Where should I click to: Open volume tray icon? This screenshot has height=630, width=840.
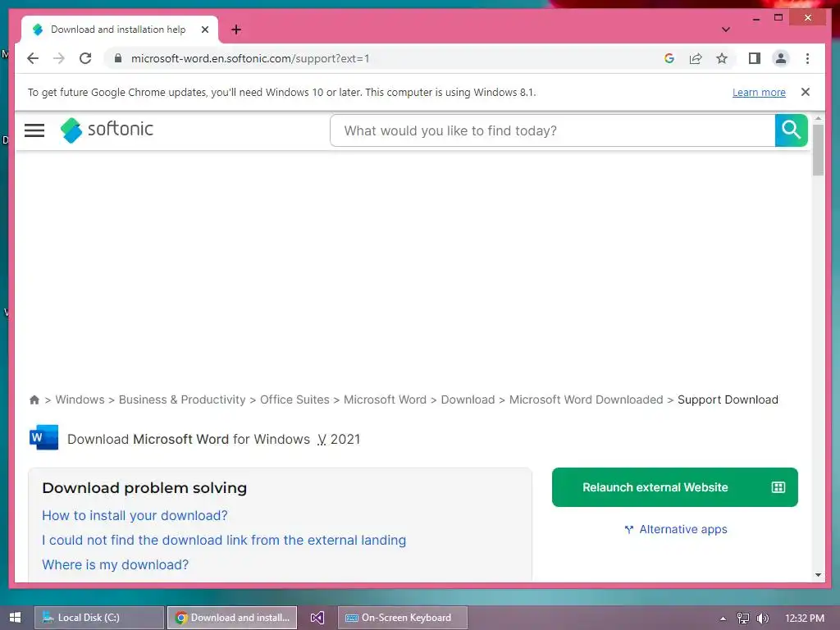pyautogui.click(x=762, y=619)
